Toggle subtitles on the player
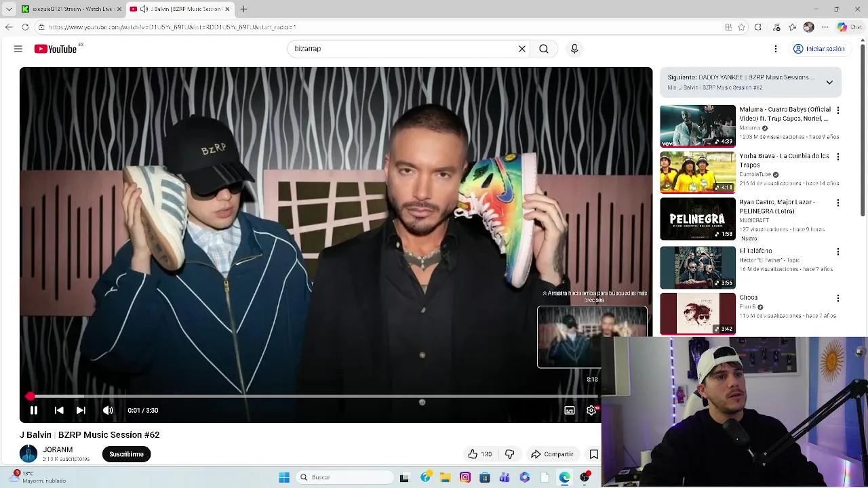 pyautogui.click(x=570, y=410)
